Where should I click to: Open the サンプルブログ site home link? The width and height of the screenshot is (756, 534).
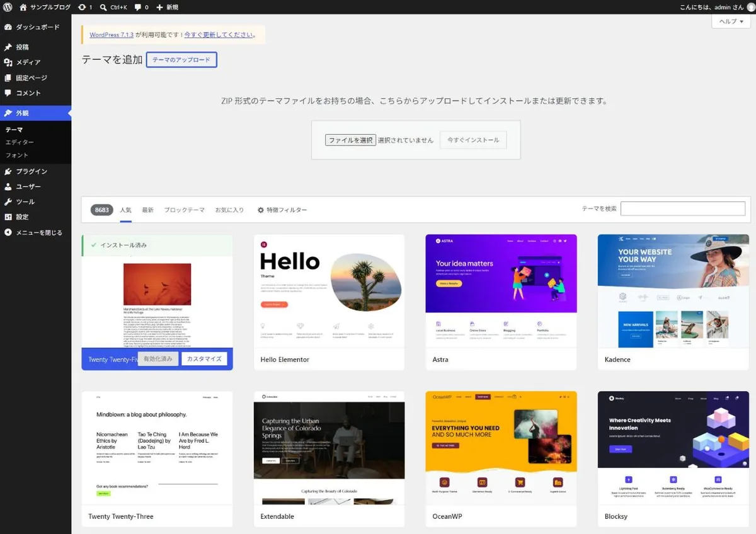[46, 7]
